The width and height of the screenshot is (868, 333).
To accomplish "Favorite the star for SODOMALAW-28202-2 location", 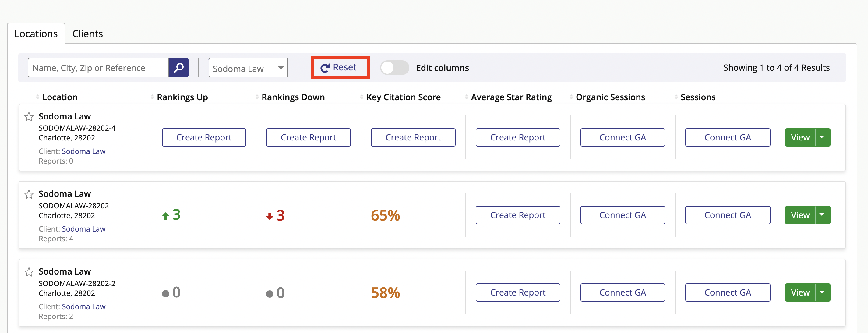I will click(x=29, y=272).
